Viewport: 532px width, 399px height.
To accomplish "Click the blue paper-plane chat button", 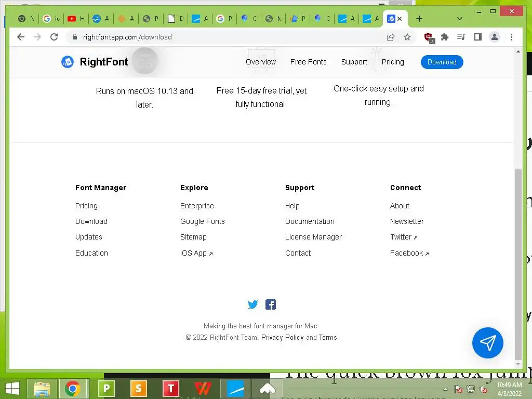I will 487,343.
